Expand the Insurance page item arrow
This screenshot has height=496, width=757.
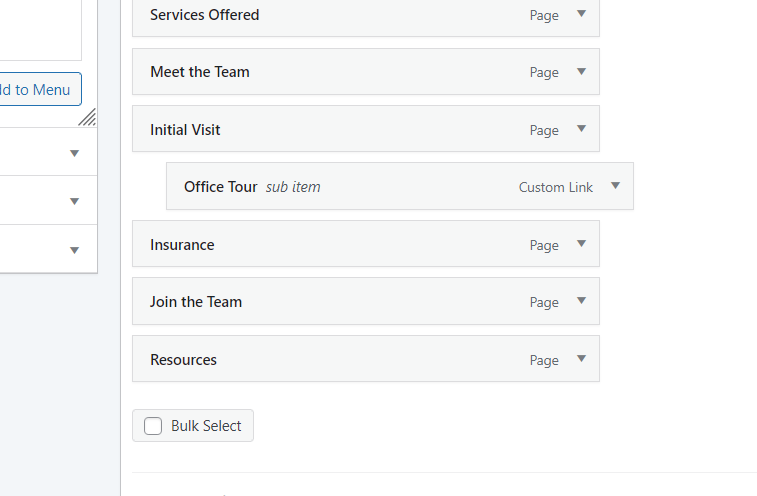pos(581,244)
